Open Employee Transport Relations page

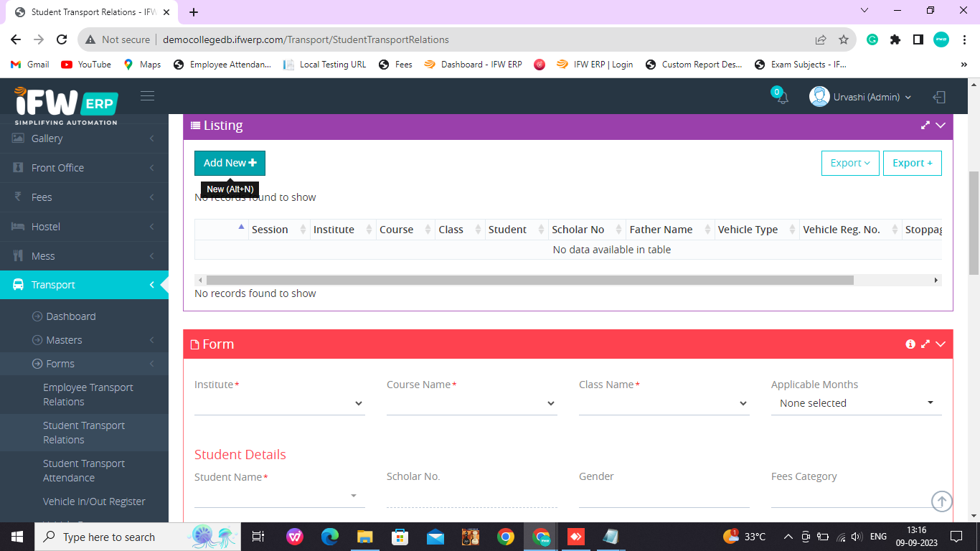[x=88, y=395]
